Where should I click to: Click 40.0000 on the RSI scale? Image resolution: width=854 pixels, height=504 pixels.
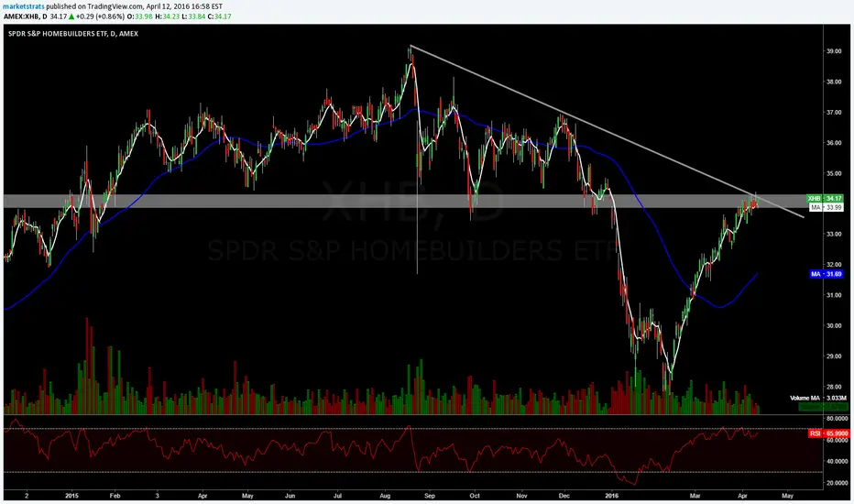point(838,461)
